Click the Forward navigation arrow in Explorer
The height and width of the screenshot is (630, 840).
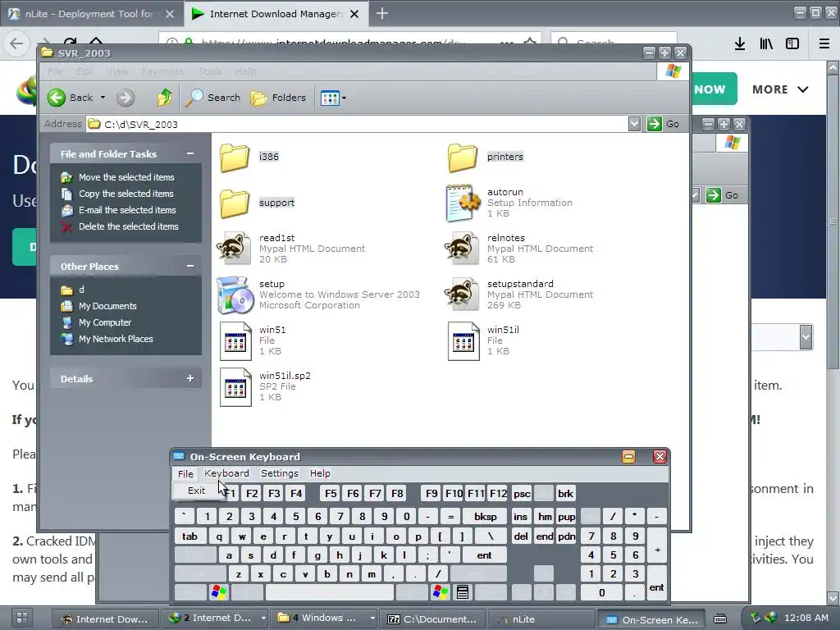tap(126, 98)
